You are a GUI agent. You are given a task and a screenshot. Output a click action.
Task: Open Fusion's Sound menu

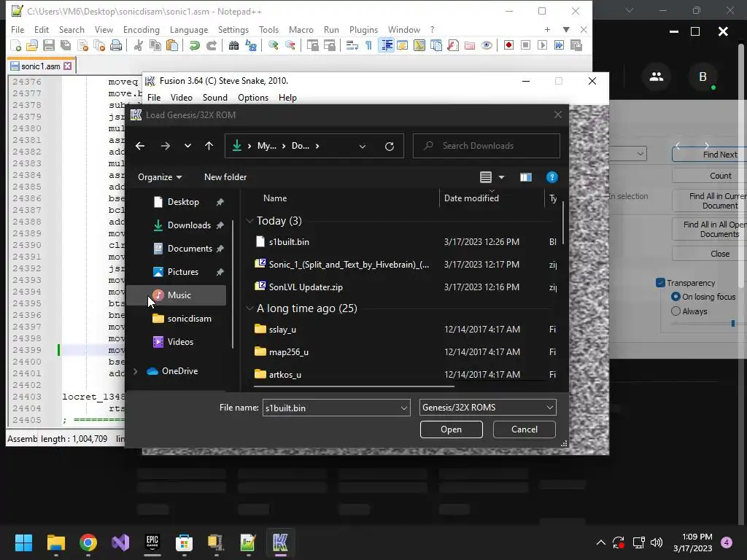point(215,98)
